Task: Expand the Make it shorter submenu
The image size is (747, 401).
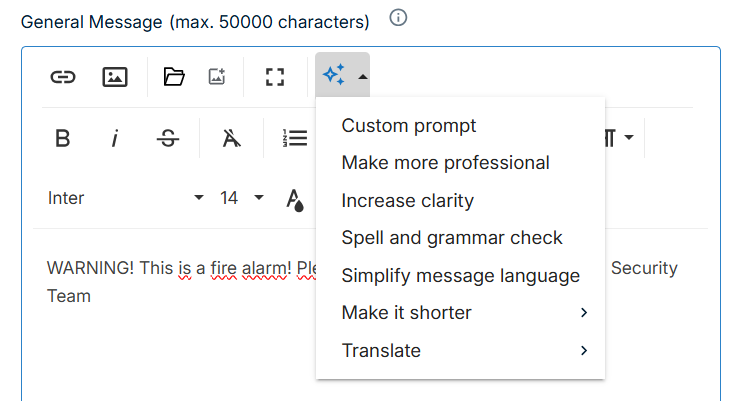Action: [x=460, y=313]
